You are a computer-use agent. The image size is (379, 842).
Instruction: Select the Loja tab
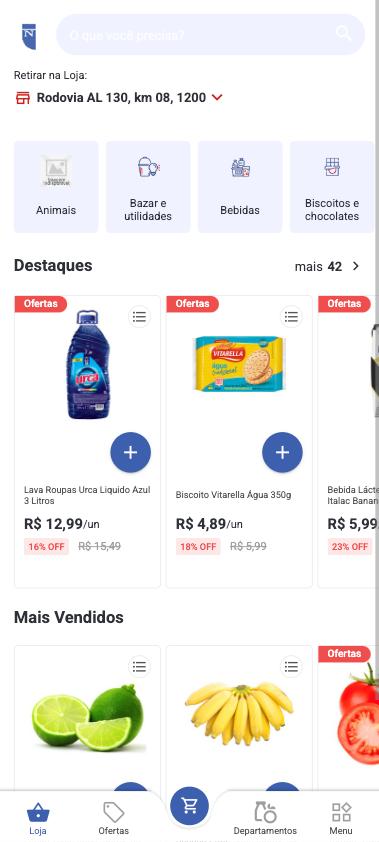38,818
